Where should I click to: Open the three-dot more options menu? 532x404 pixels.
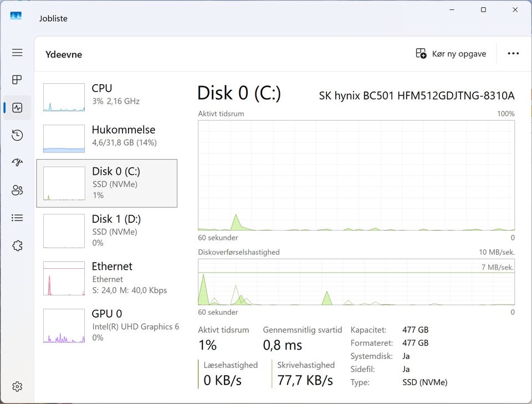tap(513, 54)
